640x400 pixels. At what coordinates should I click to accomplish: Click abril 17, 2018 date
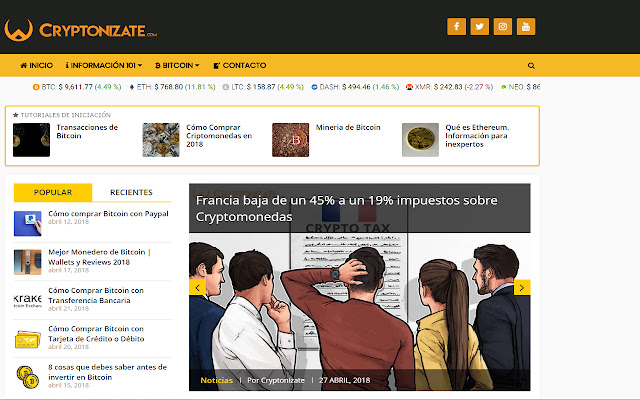[69, 270]
